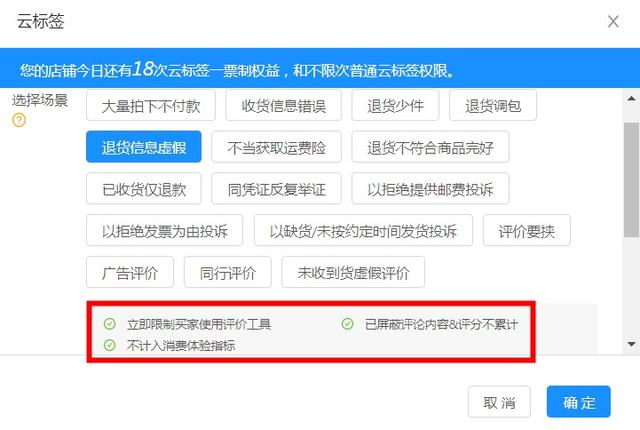Choose the 退货调包 scenario option

point(493,106)
